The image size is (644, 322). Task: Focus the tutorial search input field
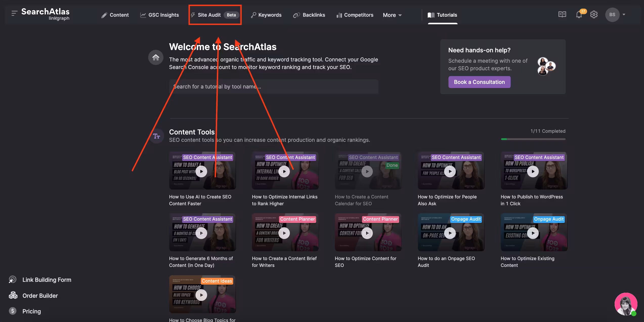click(273, 87)
